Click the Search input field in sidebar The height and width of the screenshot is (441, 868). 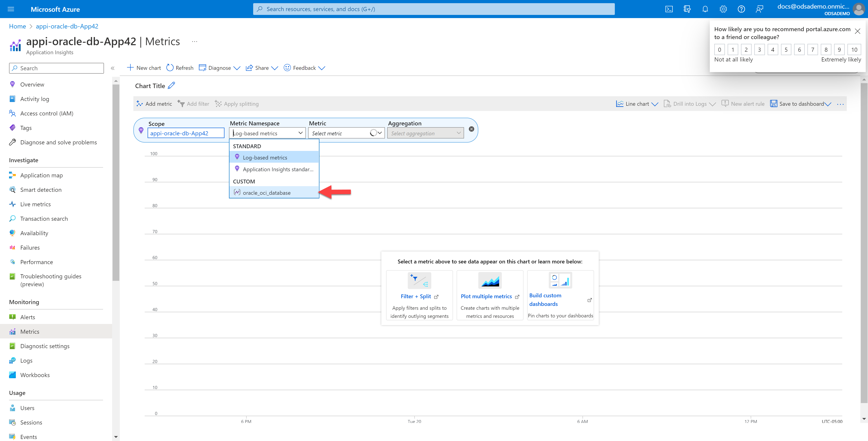[x=56, y=68]
